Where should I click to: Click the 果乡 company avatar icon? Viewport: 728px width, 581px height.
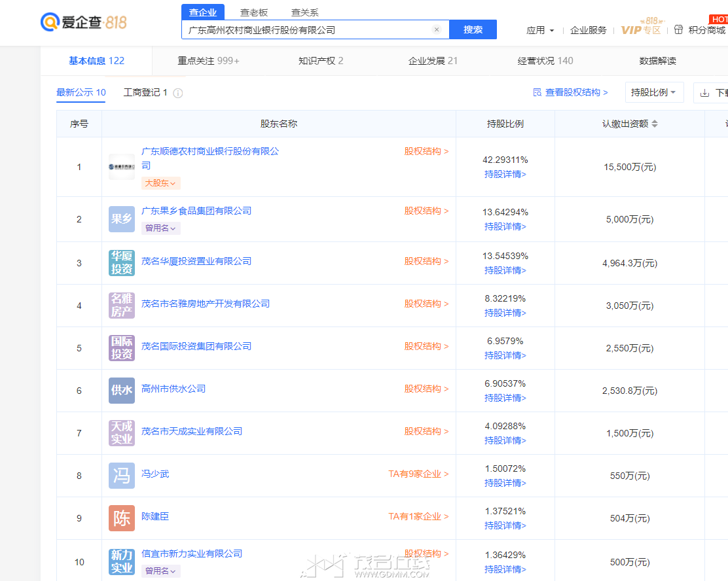point(122,219)
